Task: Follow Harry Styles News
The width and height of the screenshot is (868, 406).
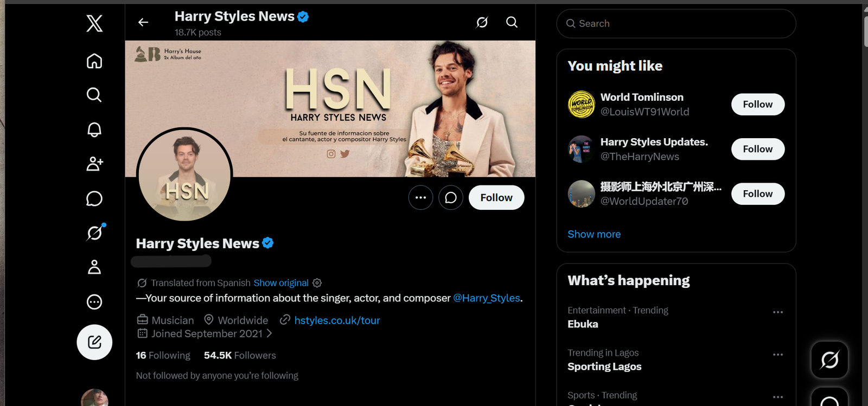Action: [x=496, y=197]
